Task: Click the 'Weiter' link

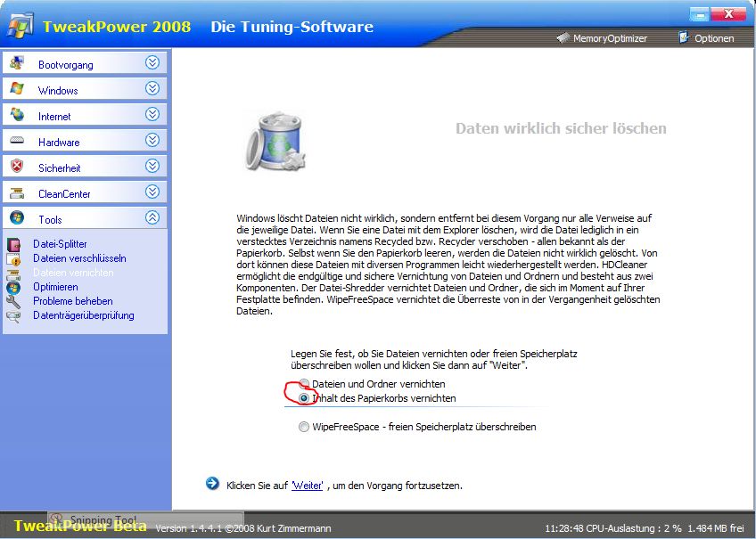Action: pos(307,486)
